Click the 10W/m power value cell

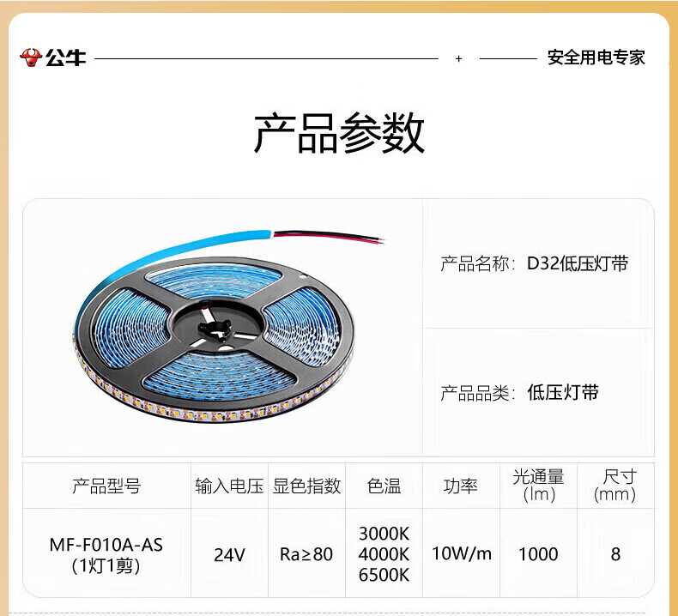pos(462,553)
